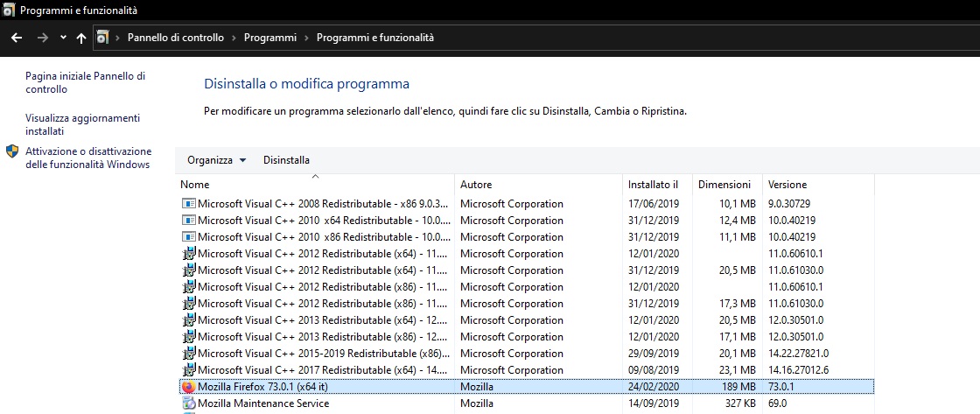The width and height of the screenshot is (980, 414).
Task: Click icon of Visual C++ 2013 Redistributable (x64)
Action: point(189,320)
